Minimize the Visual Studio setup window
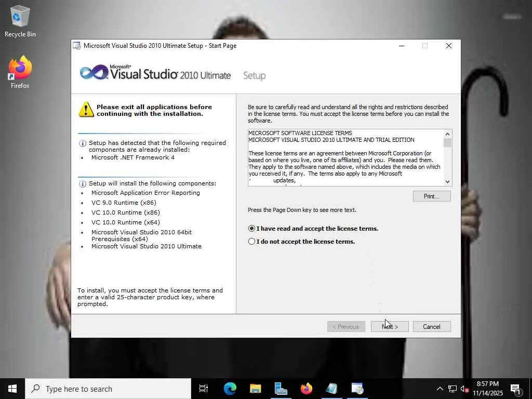This screenshot has width=532, height=399. tap(402, 46)
